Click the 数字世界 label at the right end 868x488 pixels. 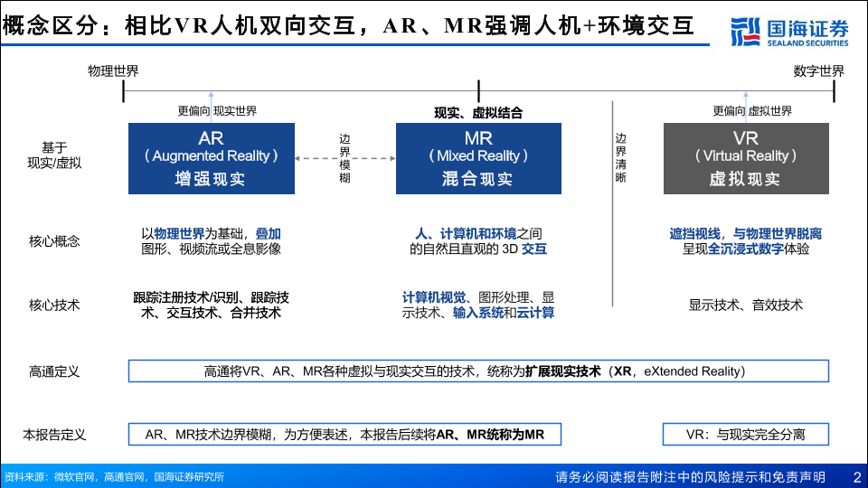pyautogui.click(x=818, y=71)
